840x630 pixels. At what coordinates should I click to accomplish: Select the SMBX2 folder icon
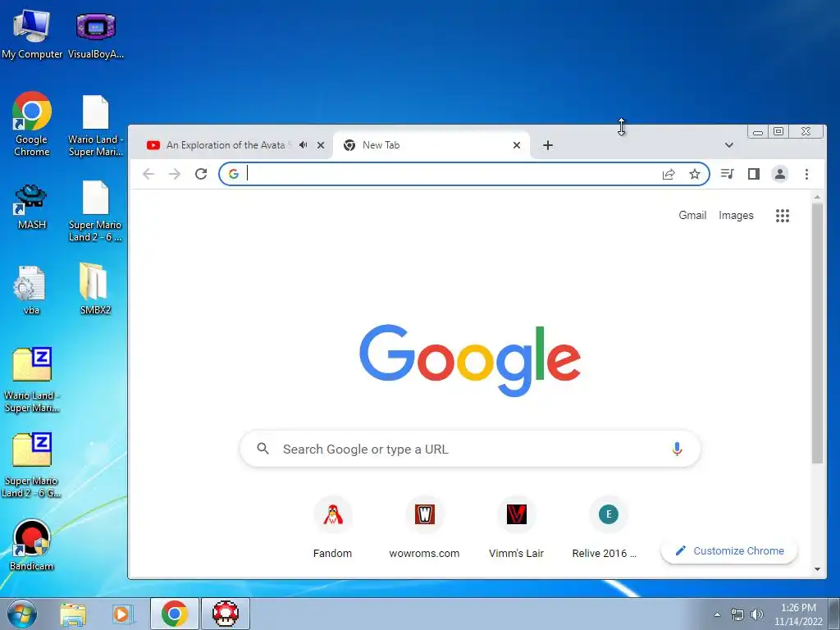point(95,288)
